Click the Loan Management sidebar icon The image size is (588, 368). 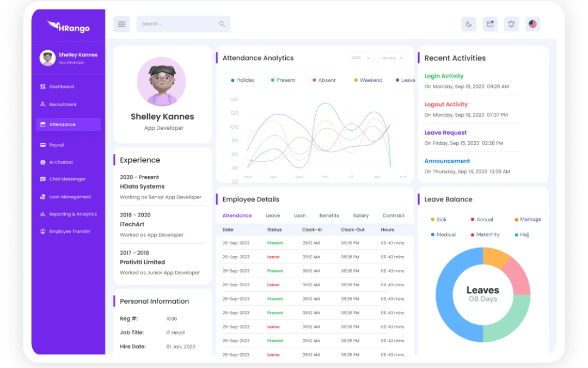43,197
